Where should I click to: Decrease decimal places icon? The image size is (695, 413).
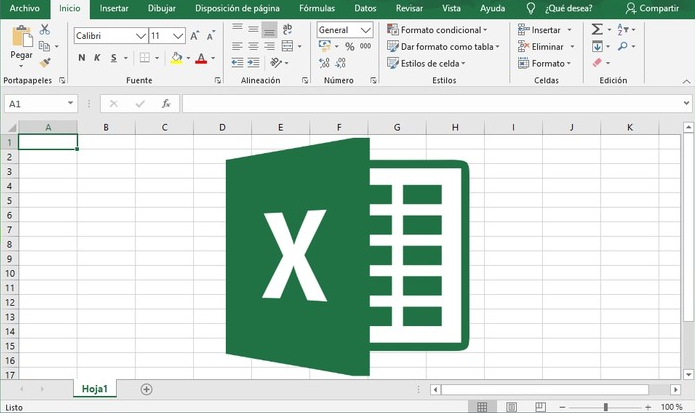(x=340, y=63)
